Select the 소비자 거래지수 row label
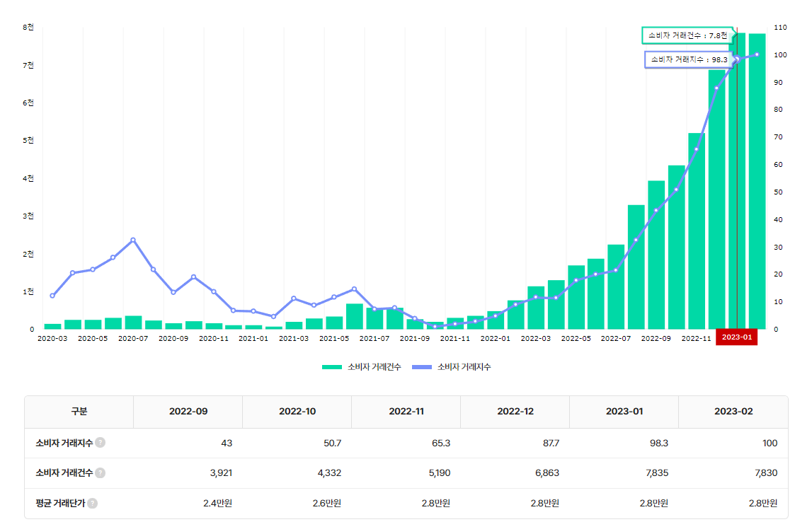The height and width of the screenshot is (522, 812). tap(64, 443)
